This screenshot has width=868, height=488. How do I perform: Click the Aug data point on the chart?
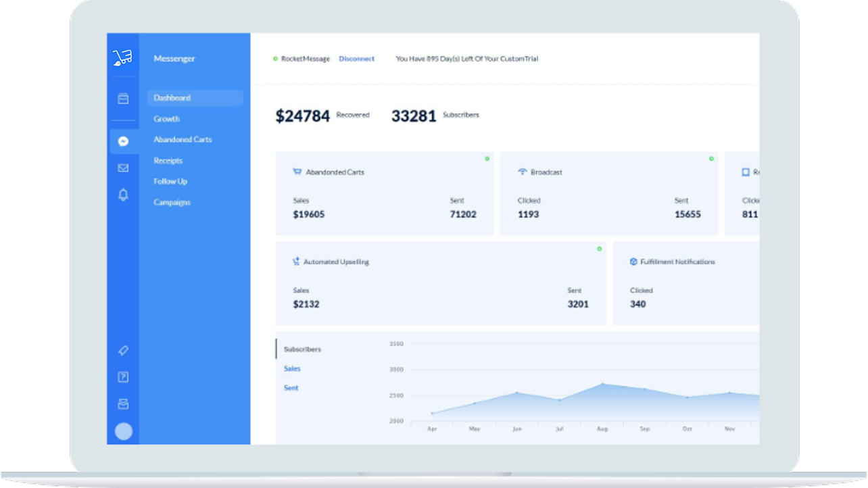click(602, 384)
